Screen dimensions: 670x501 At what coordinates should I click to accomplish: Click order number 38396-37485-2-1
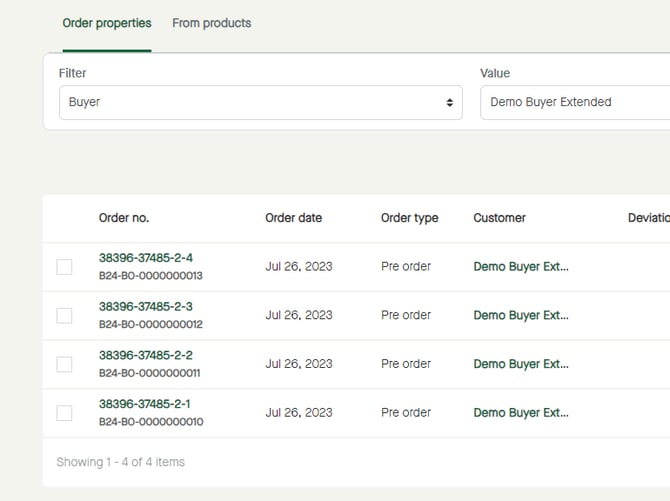(x=146, y=404)
